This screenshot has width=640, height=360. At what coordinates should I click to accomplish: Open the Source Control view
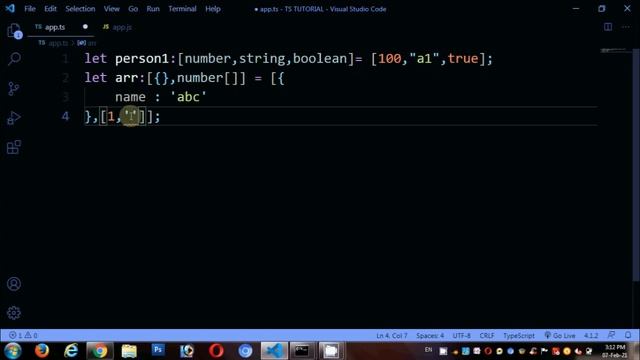click(x=13, y=89)
